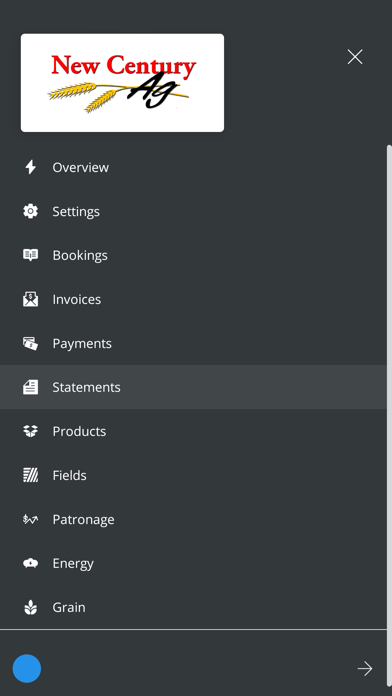Open the Overview menu item

pyautogui.click(x=194, y=167)
